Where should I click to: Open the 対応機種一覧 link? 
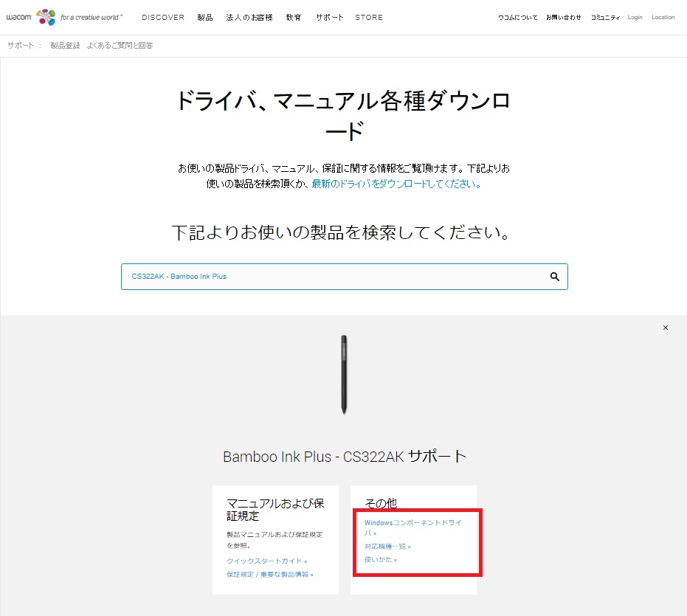coord(387,547)
